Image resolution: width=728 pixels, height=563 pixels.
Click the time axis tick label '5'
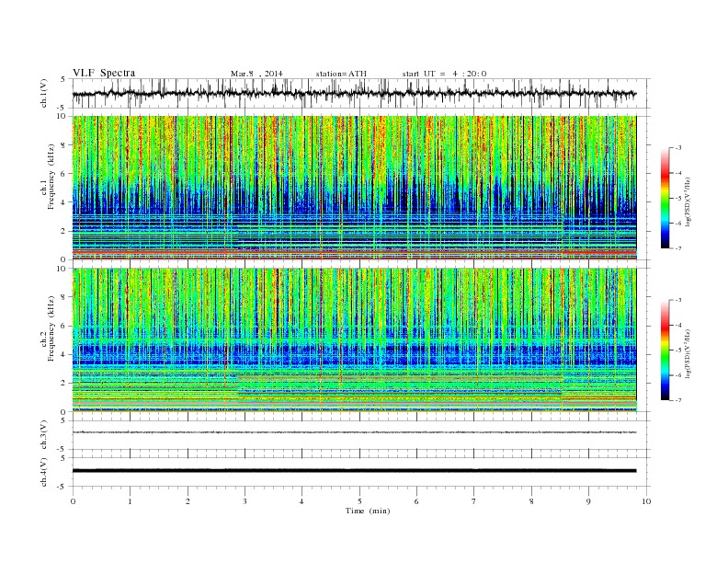coord(359,501)
